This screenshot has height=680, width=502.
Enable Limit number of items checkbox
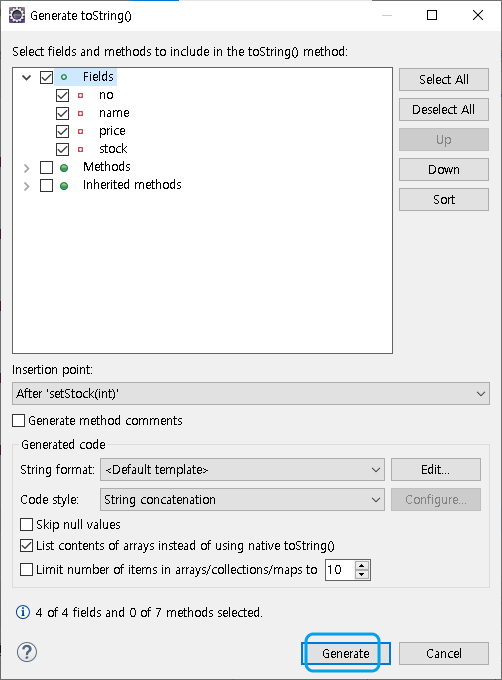pyautogui.click(x=26, y=569)
